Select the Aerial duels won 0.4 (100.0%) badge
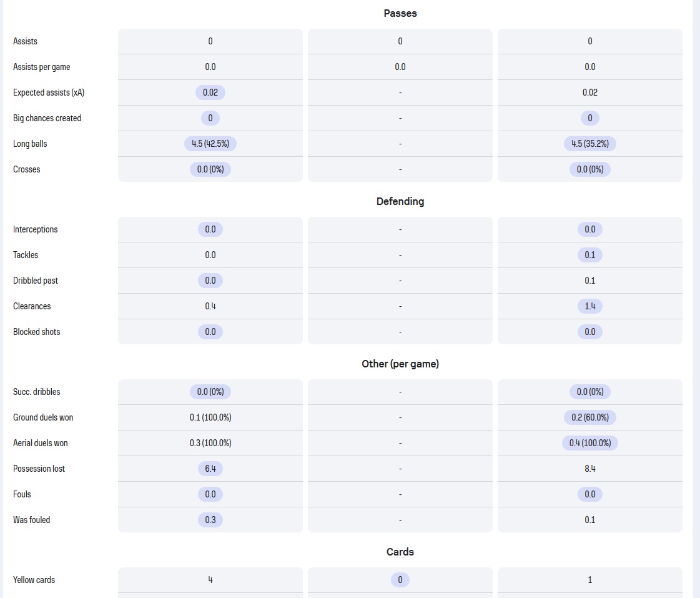 pos(589,443)
